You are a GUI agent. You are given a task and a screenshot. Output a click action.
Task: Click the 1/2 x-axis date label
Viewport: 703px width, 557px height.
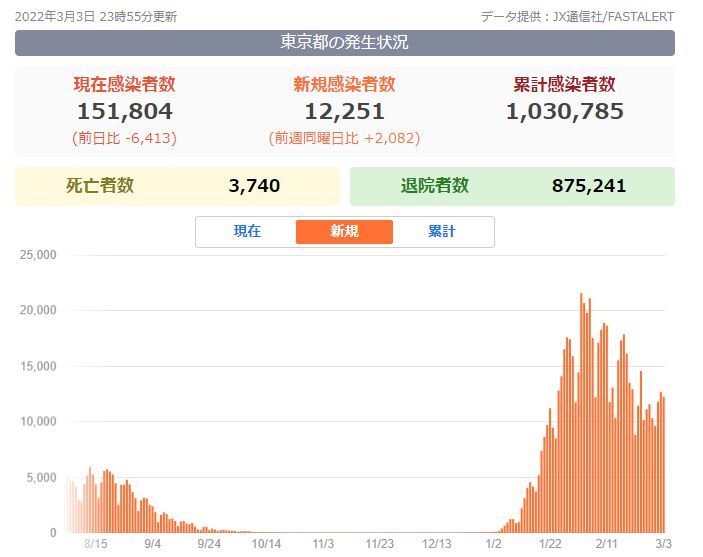[x=493, y=544]
